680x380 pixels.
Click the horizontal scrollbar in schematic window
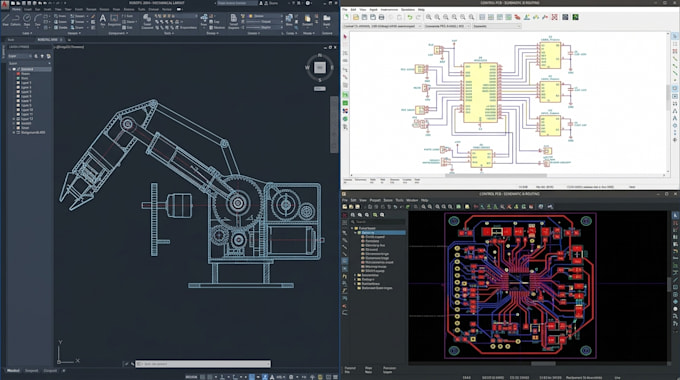(496, 175)
